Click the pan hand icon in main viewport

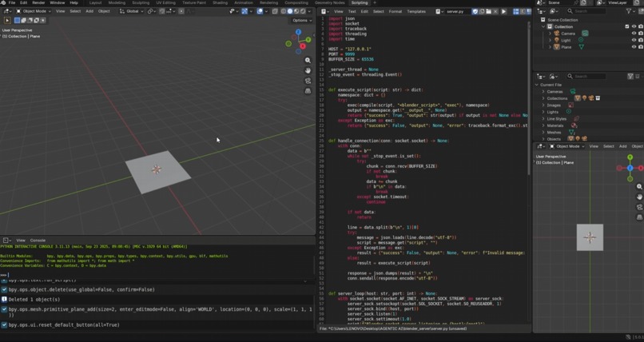[x=308, y=70]
